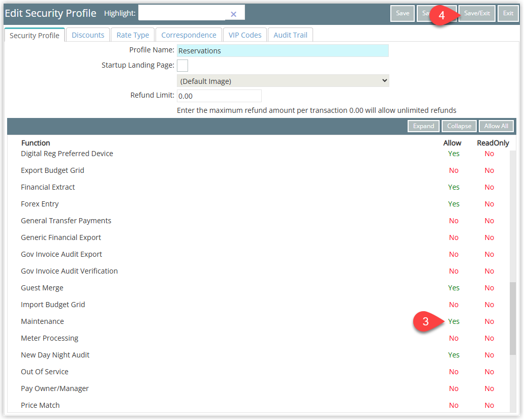Screen dimensions: 524x420
Task: Click the Save/Exit button
Action: (477, 13)
